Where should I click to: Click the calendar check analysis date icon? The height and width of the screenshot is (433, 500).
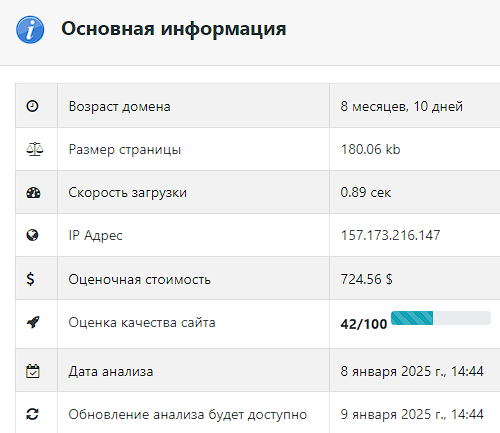tap(33, 371)
